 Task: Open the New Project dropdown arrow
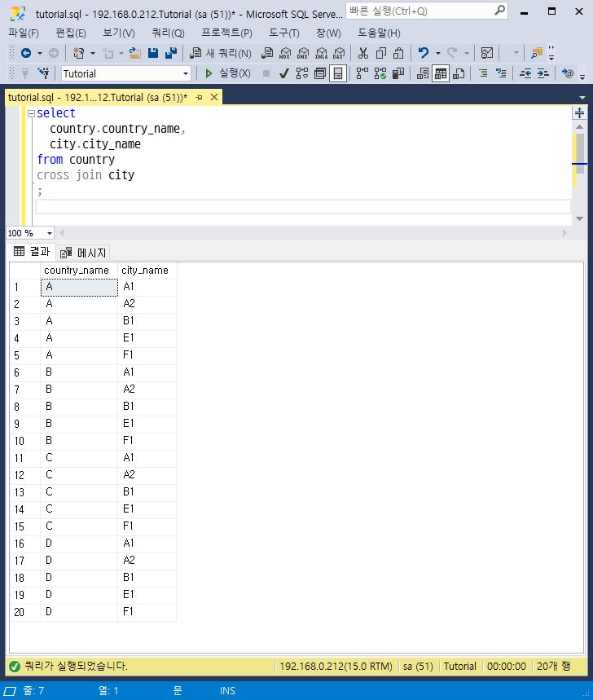coord(93,54)
